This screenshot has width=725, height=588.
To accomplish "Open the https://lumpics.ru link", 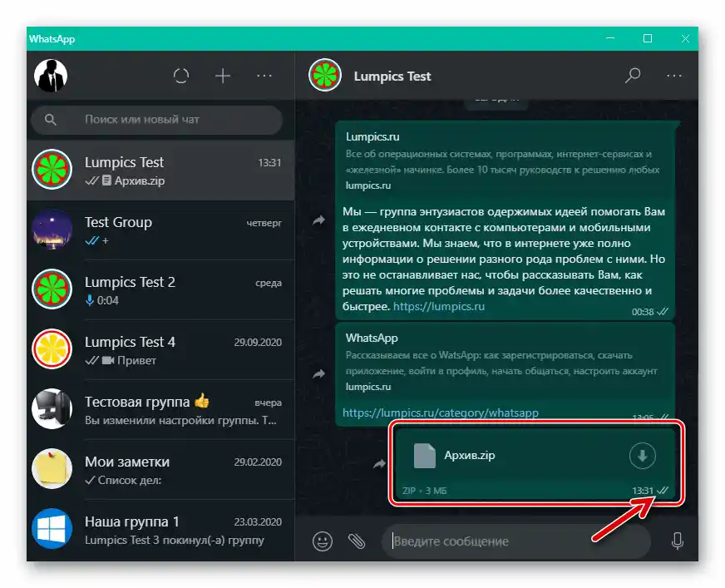I will pos(439,307).
